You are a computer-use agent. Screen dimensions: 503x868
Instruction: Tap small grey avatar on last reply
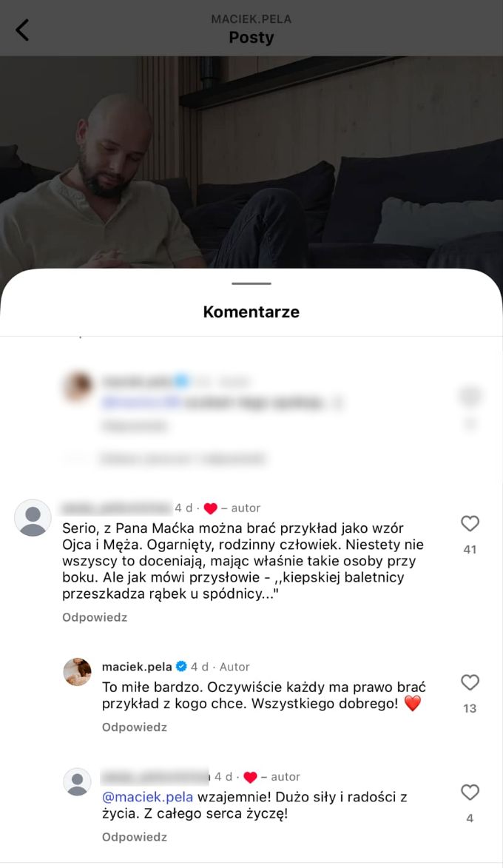78,782
